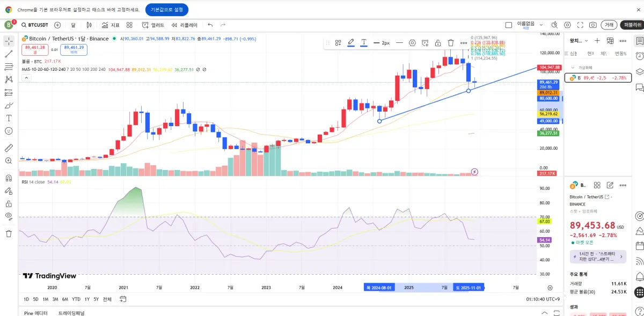This screenshot has width=644, height=316.
Task: Add alert for drawing in floating toolbar
Action: coord(425,43)
